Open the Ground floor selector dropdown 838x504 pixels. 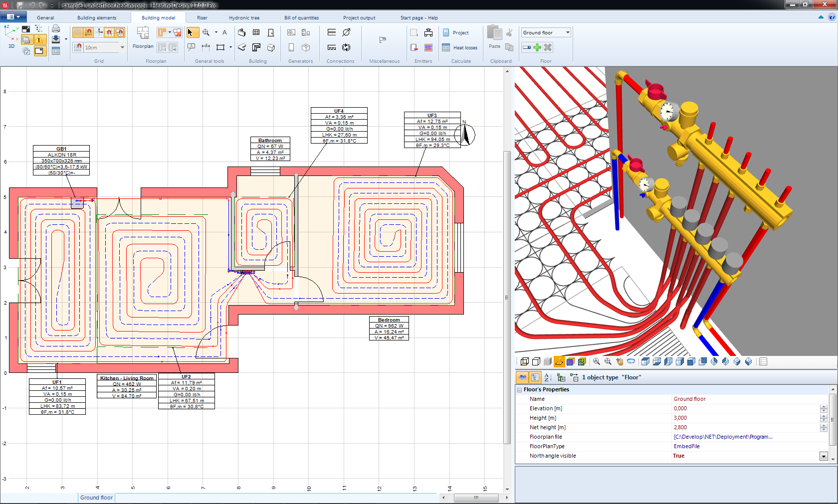pos(568,32)
